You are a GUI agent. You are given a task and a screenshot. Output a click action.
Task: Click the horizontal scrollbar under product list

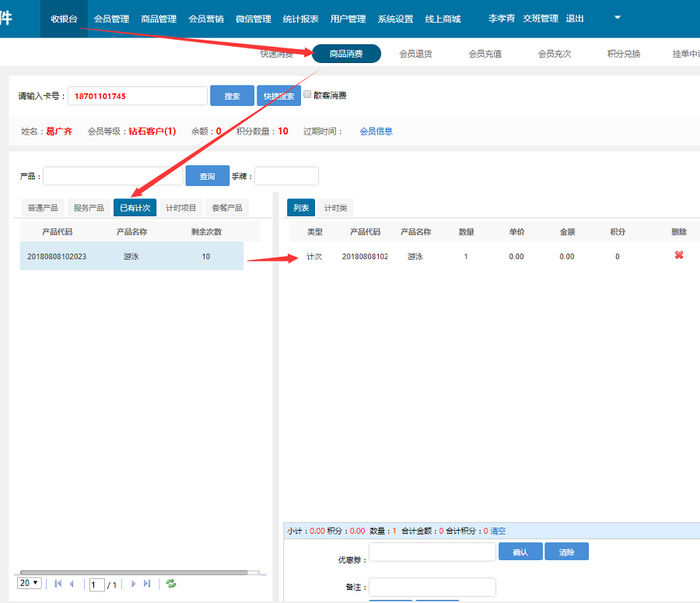138,573
